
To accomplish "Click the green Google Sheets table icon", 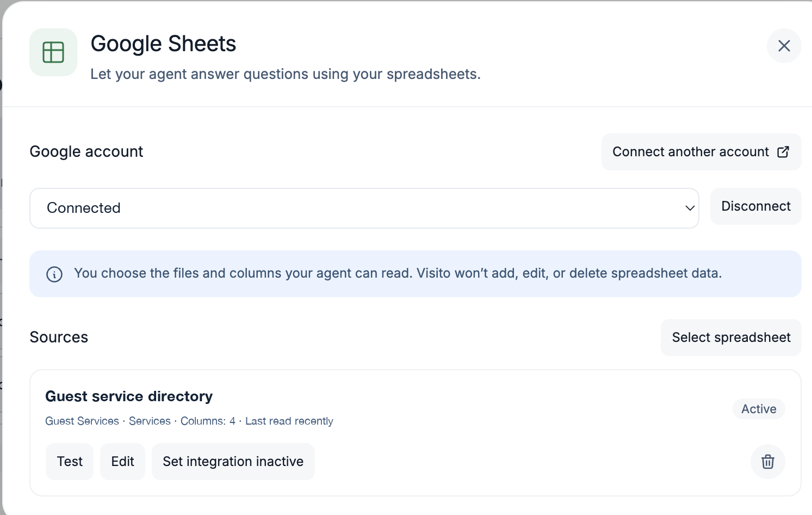I will tap(53, 52).
